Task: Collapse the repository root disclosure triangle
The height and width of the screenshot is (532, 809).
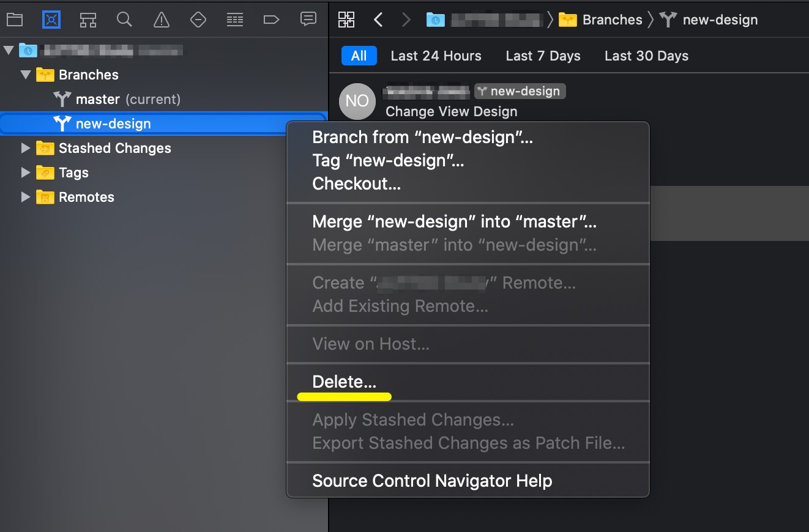Action: (x=9, y=50)
